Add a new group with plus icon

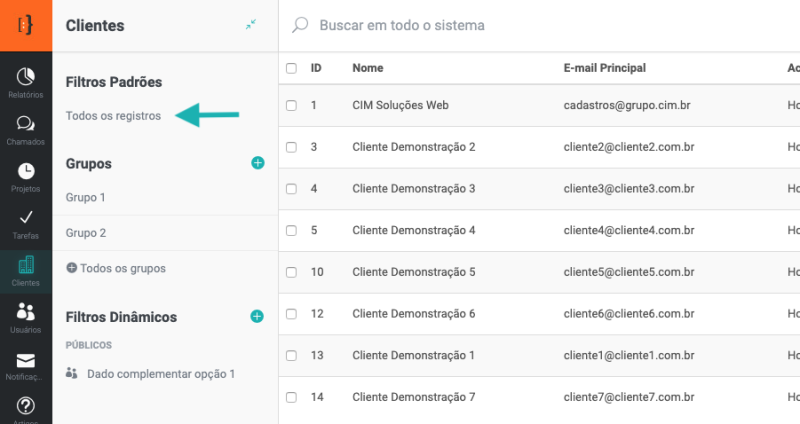point(257,163)
